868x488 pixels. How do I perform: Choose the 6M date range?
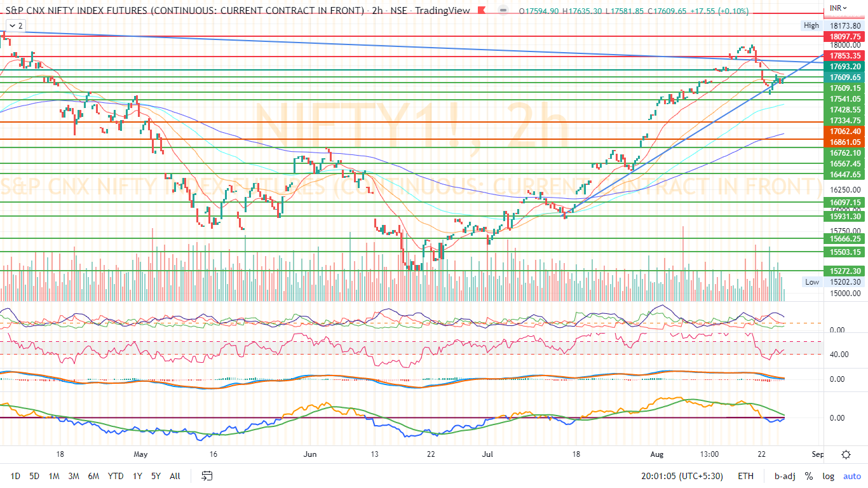coord(93,475)
